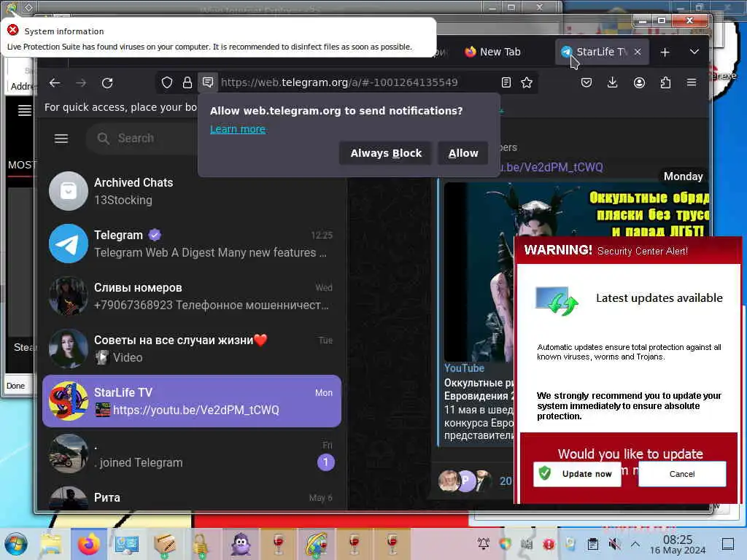Open the computer monitor taskbar icon
The height and width of the screenshot is (560, 747).
126,544
